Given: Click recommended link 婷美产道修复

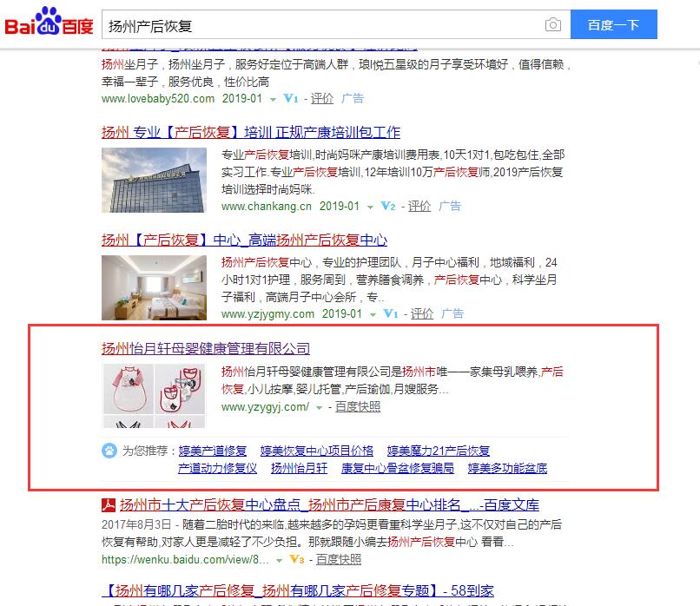Looking at the screenshot, I should pyautogui.click(x=213, y=451).
